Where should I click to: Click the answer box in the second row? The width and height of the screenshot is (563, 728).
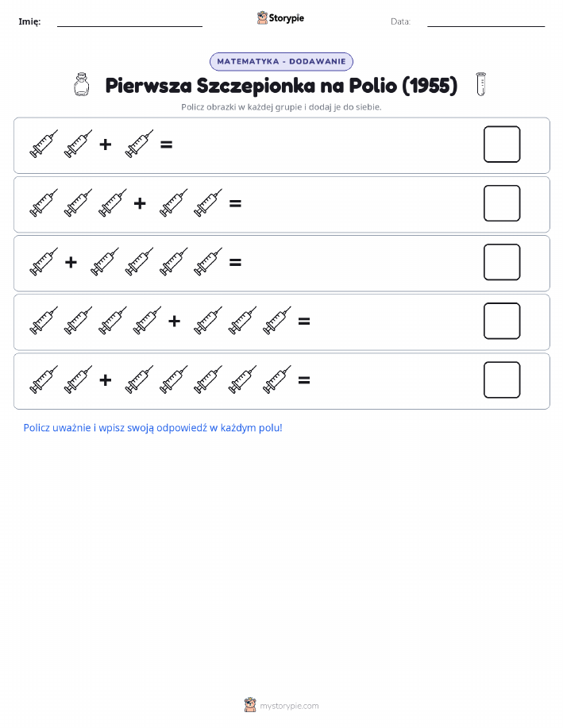[x=502, y=203]
